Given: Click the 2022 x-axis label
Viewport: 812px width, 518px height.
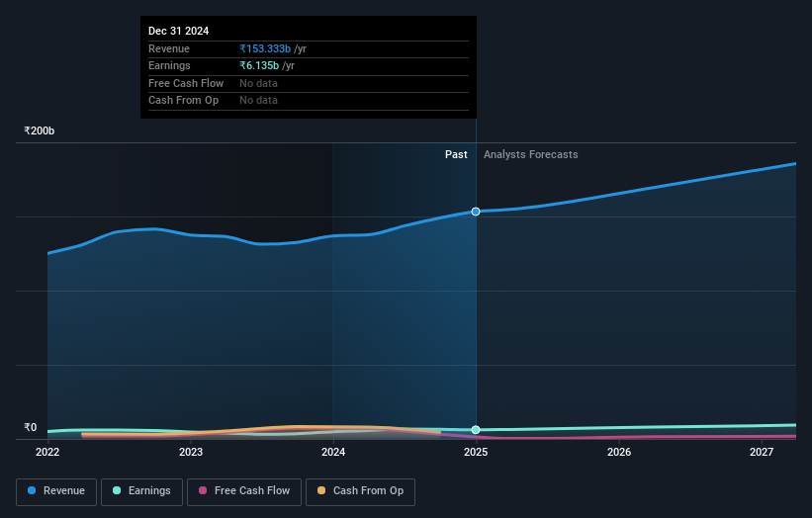Looking at the screenshot, I should (47, 453).
